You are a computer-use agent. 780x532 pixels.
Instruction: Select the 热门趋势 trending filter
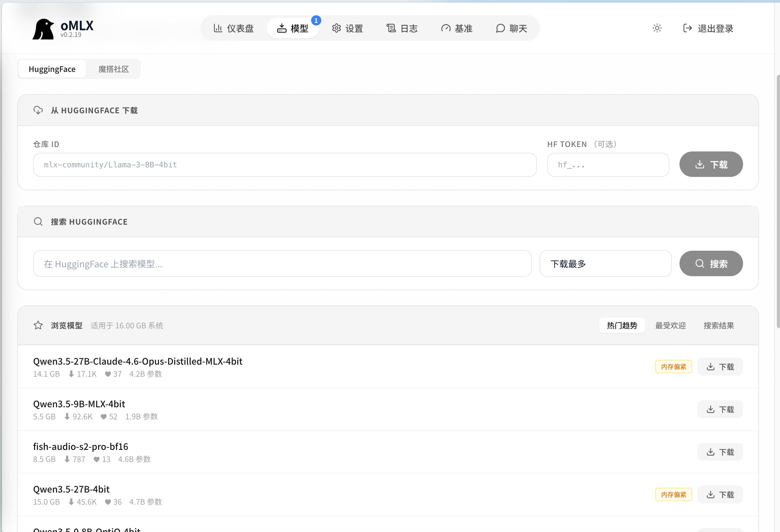pos(622,325)
